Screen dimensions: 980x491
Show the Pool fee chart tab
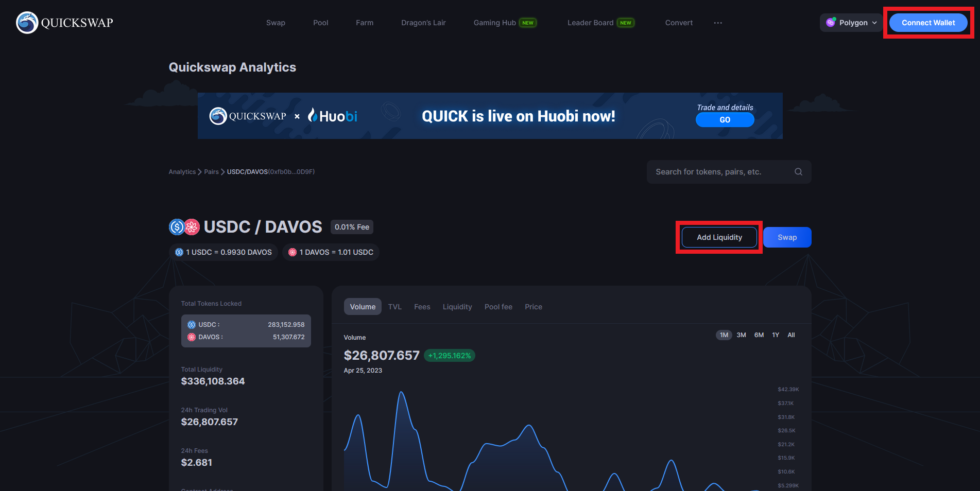(498, 307)
